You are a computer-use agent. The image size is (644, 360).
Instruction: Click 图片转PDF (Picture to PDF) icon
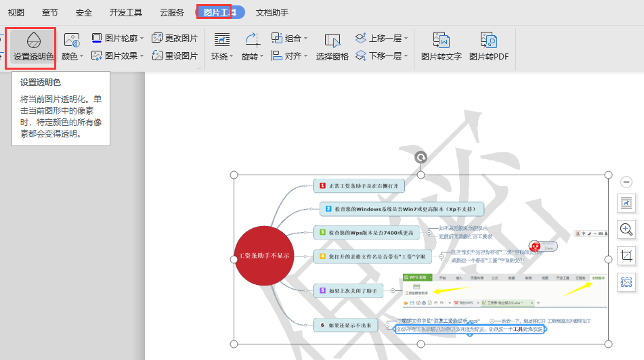point(488,46)
